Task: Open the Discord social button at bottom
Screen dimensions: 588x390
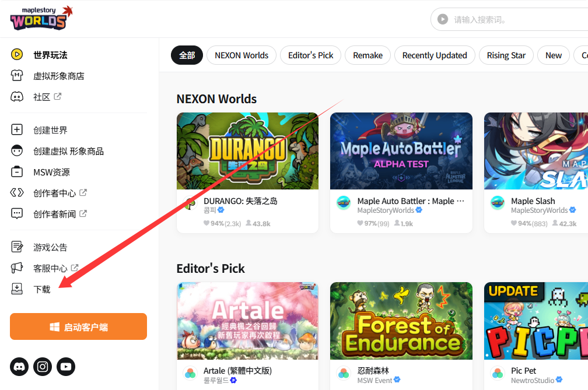Action: 19,367
